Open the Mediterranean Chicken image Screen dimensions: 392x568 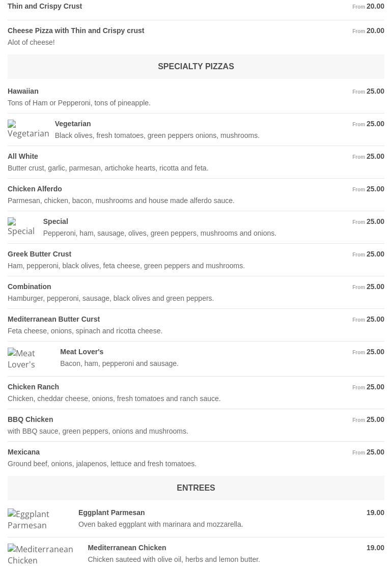pyautogui.click(x=40, y=554)
